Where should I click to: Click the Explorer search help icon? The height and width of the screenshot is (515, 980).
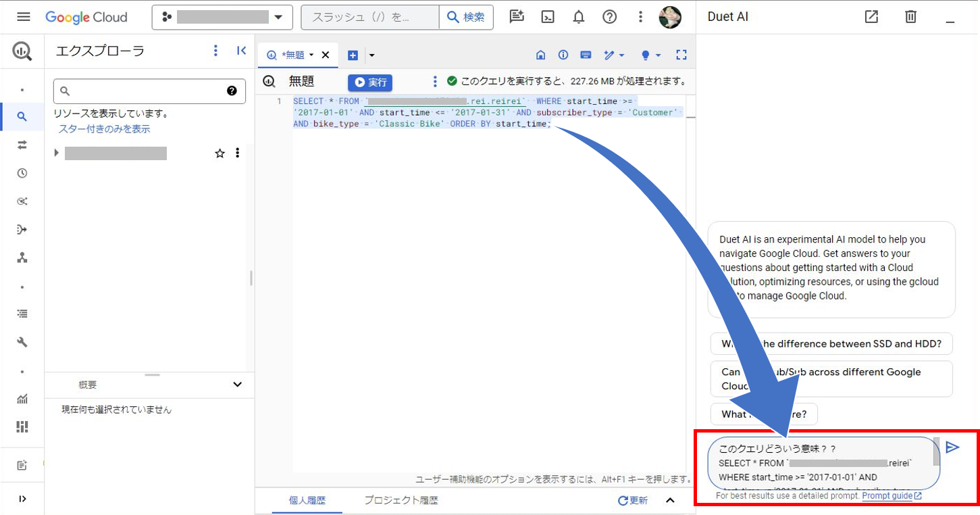(232, 91)
